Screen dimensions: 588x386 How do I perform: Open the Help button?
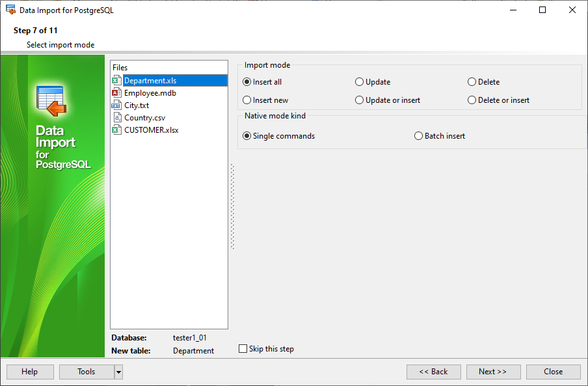pyautogui.click(x=30, y=372)
